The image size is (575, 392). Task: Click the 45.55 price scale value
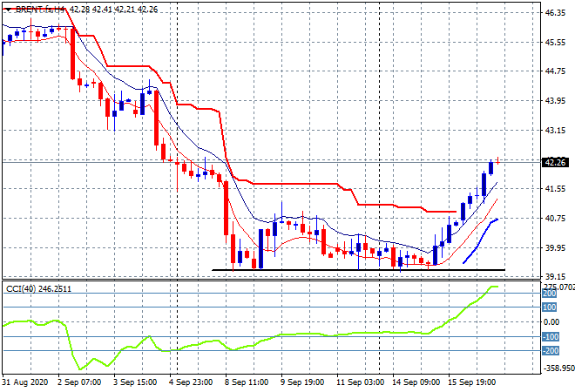click(555, 43)
